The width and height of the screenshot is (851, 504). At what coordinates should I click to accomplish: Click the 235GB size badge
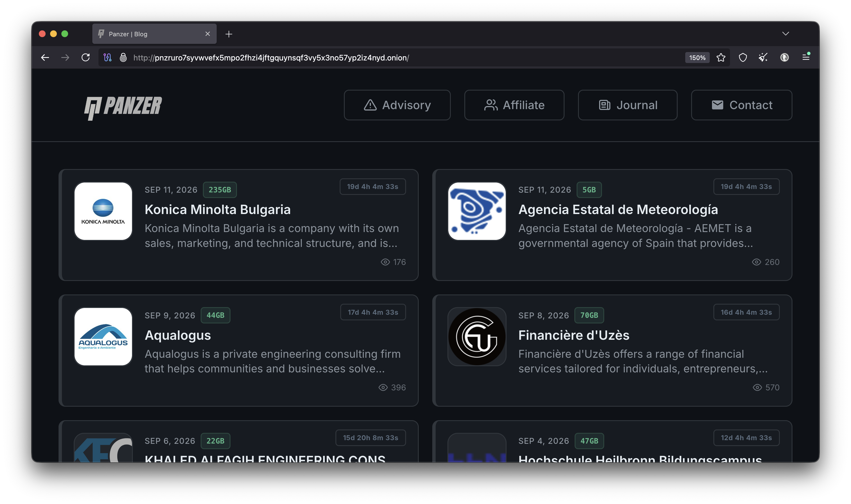(220, 190)
